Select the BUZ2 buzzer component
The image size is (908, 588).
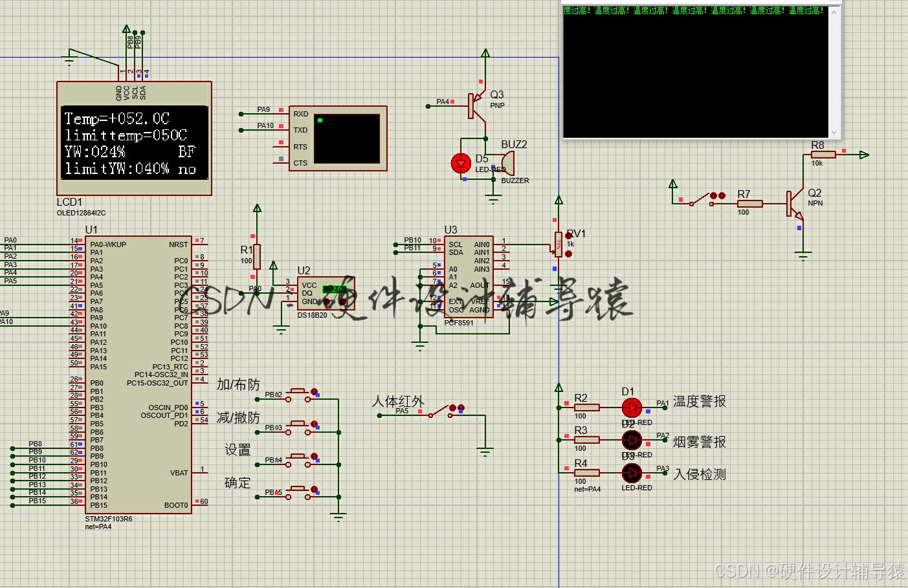[509, 164]
